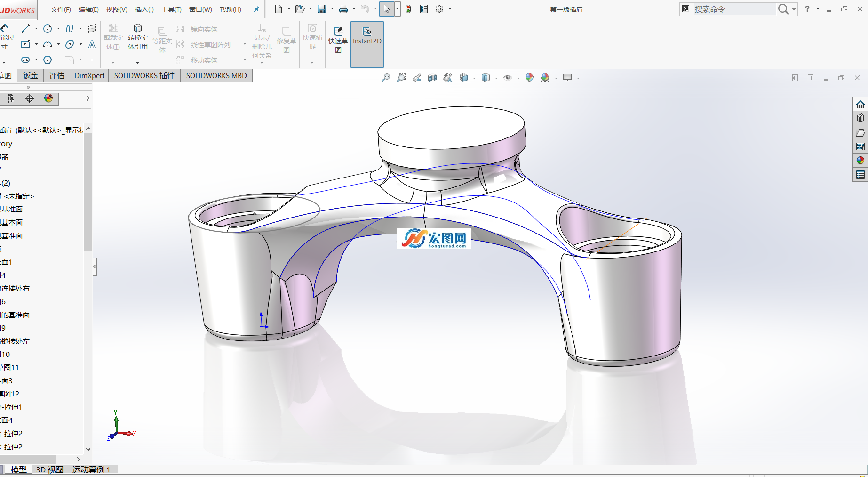Viewport: 868px width, 477px height.
Task: Open the Options gear icon
Action: [439, 9]
